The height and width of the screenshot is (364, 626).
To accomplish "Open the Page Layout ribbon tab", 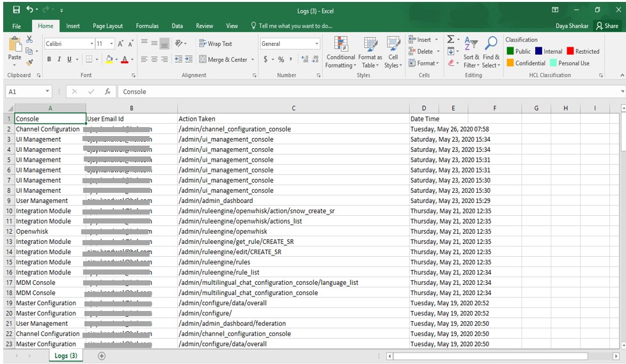I will point(107,26).
